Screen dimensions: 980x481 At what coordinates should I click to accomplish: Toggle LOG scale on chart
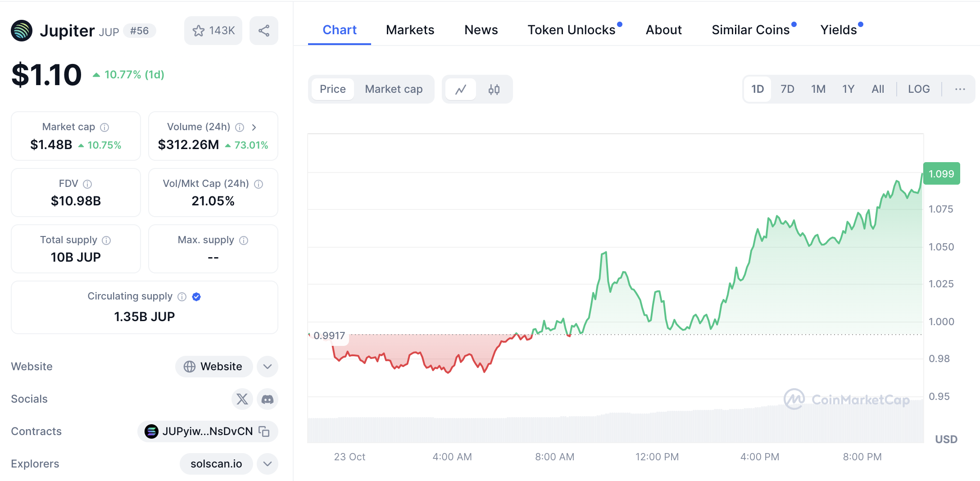pos(919,89)
